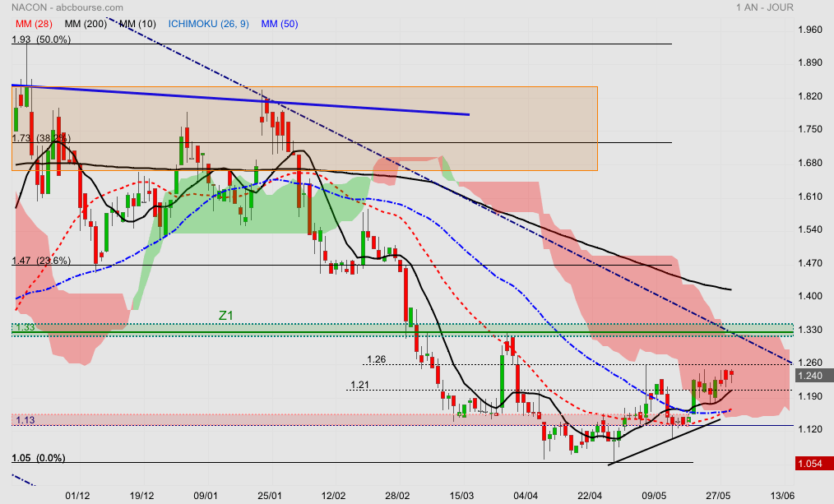834x504 pixels.
Task: Click the 1.750 price axis value
Action: click(x=810, y=129)
